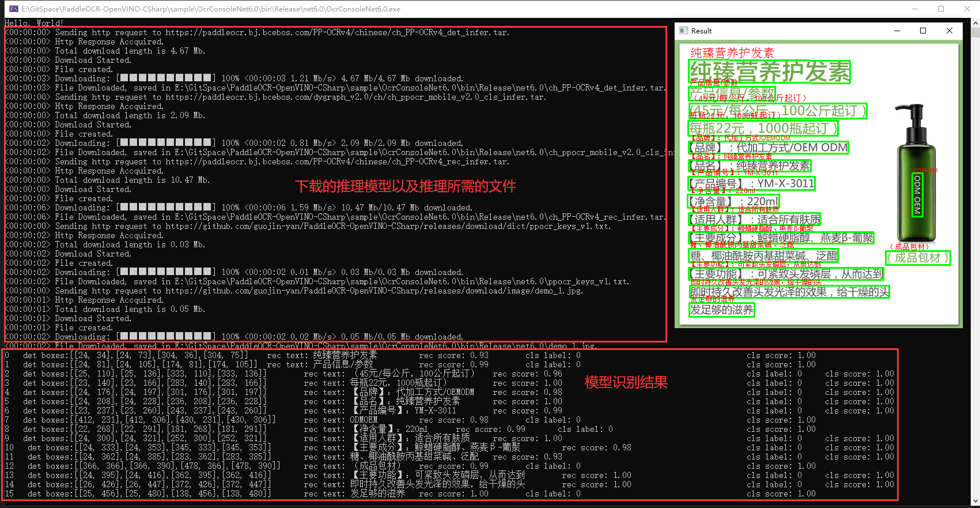Click the request URL ending demo_1.jpg
980x508 pixels.
tap(374, 291)
